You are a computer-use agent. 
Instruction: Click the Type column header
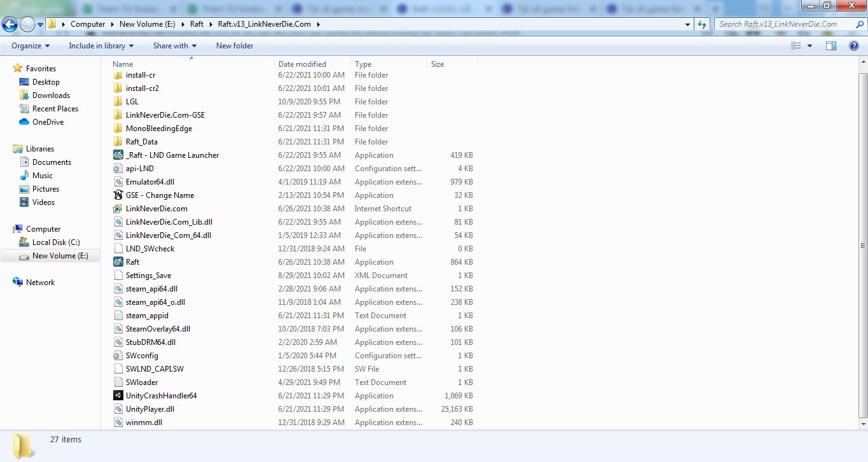point(363,64)
